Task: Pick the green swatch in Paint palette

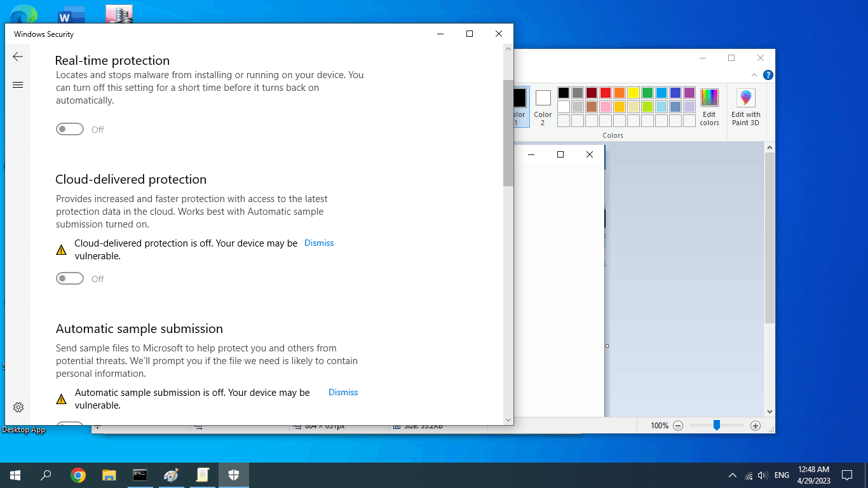Action: coord(648,93)
